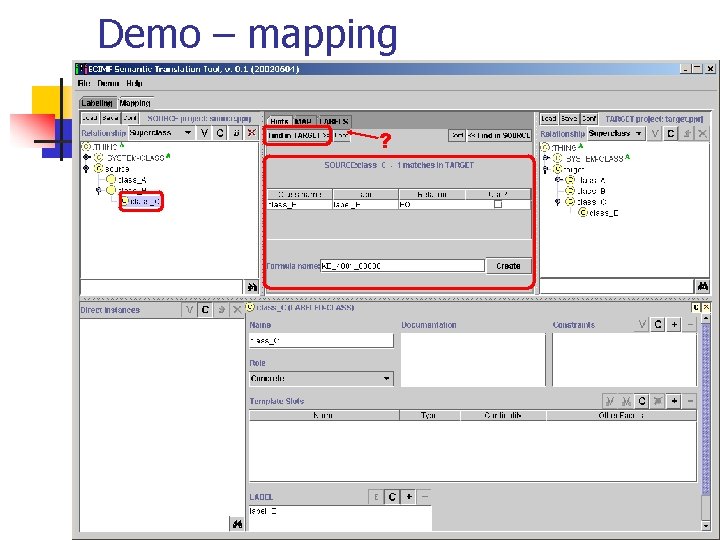720x540 pixels.
Task: Collapse the source node in SOURCE tree
Action: (x=86, y=169)
